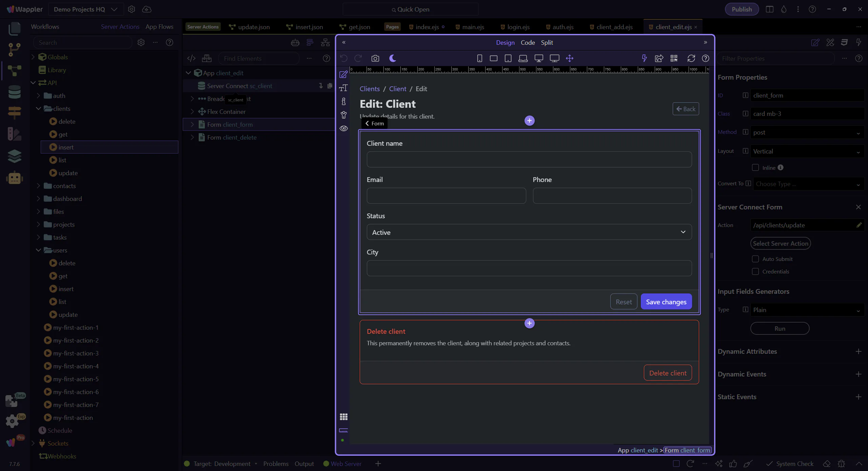This screenshot has height=471, width=868.
Task: Open the Active status dropdown
Action: coord(529,232)
